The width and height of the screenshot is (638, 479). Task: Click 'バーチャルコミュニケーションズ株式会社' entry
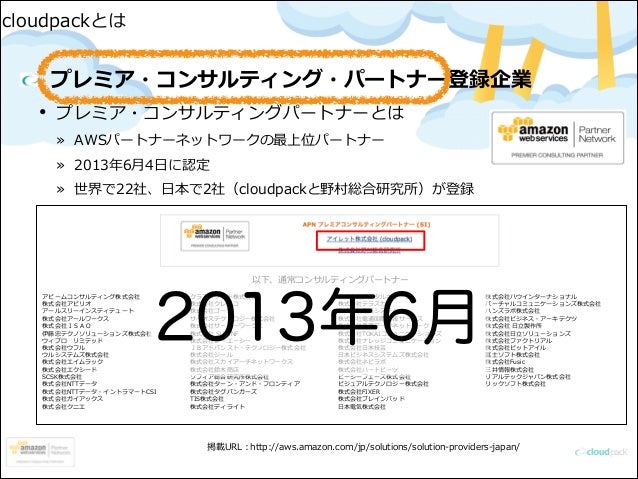pyautogui.click(x=543, y=304)
